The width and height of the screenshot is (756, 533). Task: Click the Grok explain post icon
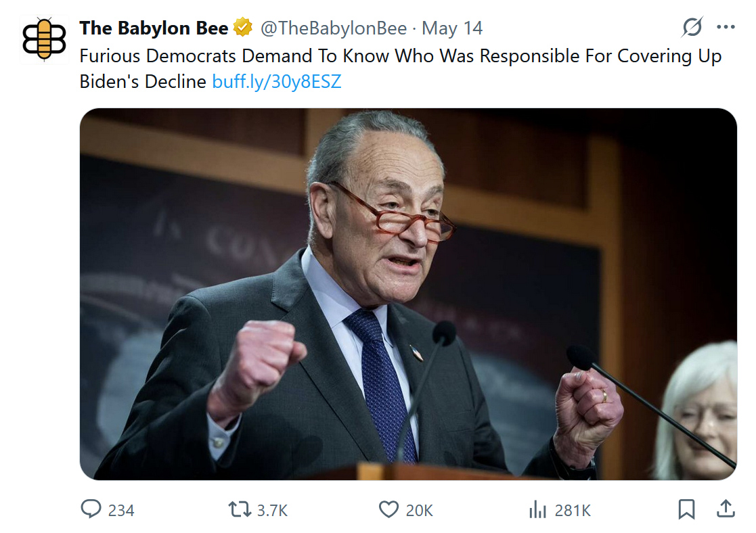(692, 28)
